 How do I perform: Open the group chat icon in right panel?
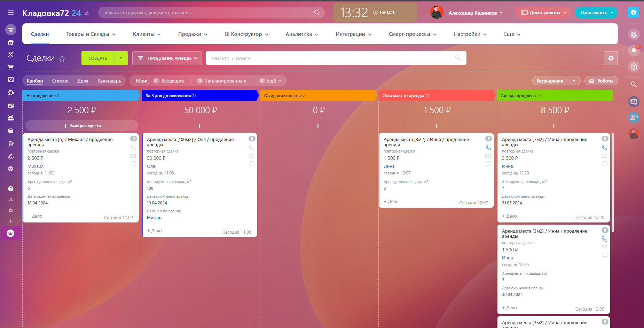tap(634, 102)
